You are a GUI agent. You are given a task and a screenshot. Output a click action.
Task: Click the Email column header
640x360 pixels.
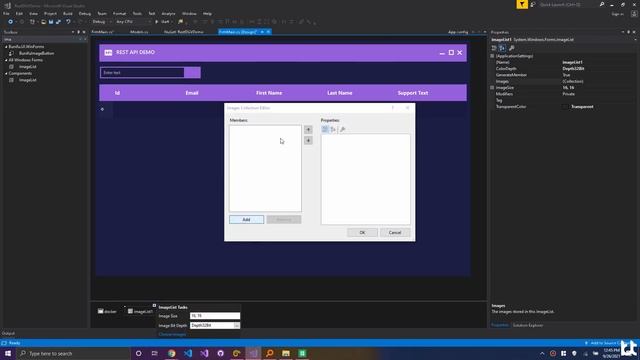[x=192, y=93]
